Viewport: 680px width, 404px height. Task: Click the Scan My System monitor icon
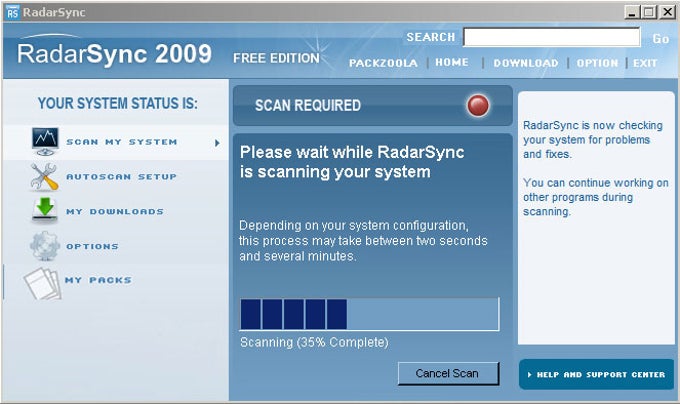[x=45, y=141]
